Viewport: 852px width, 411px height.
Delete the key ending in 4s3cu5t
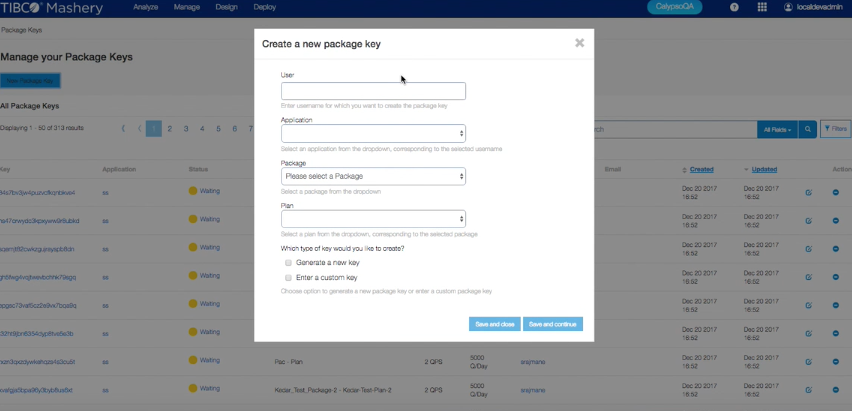[836, 362]
